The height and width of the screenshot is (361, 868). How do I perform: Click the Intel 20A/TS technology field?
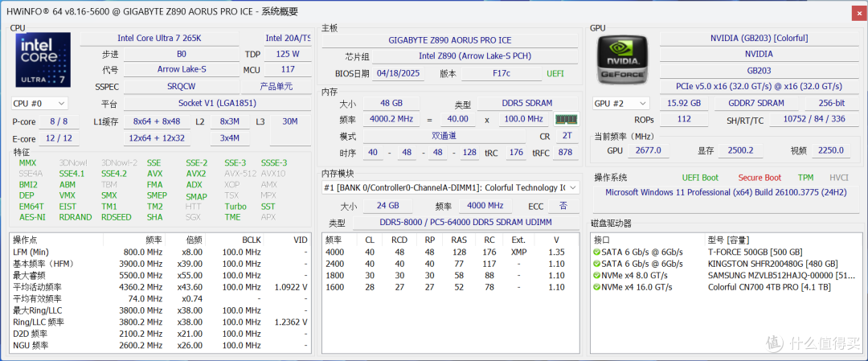288,39
